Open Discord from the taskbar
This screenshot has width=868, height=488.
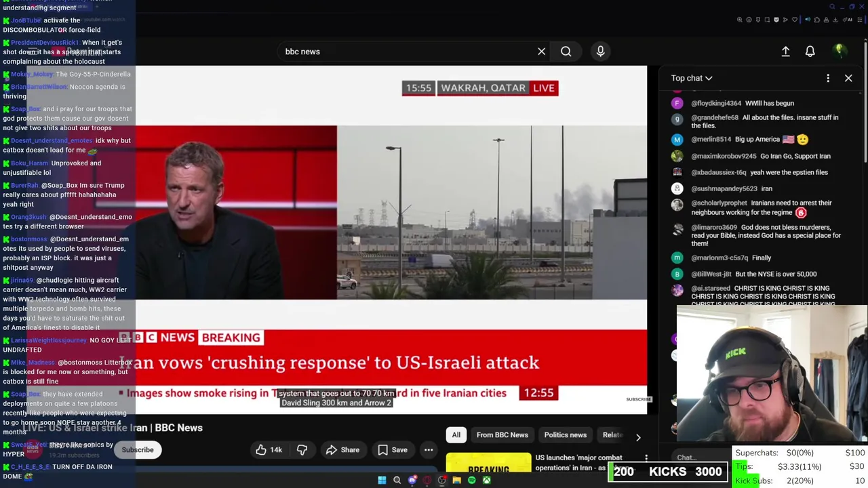pyautogui.click(x=412, y=481)
